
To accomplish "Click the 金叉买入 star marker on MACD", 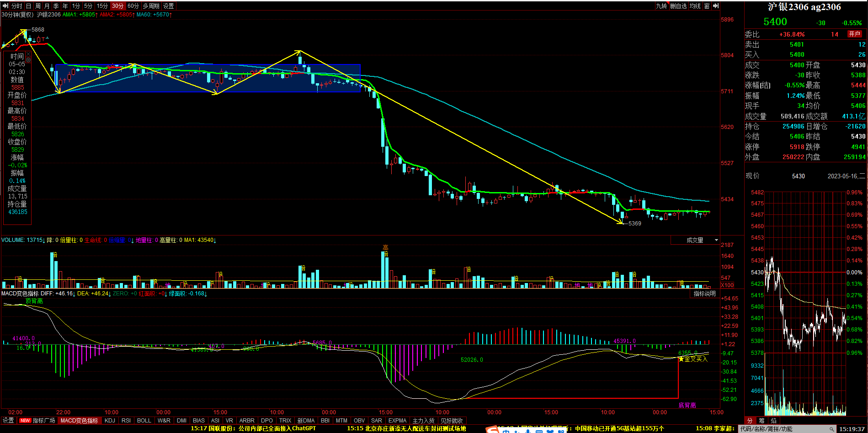I will tap(681, 359).
